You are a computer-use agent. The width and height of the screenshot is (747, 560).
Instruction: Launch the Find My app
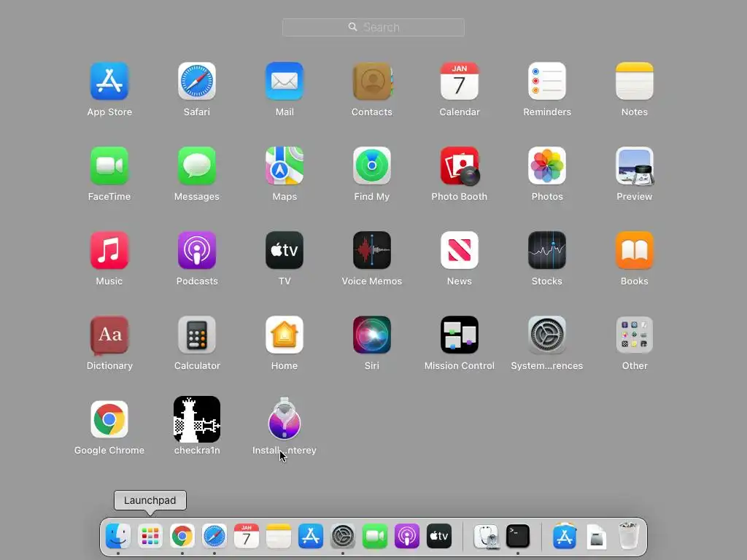(372, 166)
